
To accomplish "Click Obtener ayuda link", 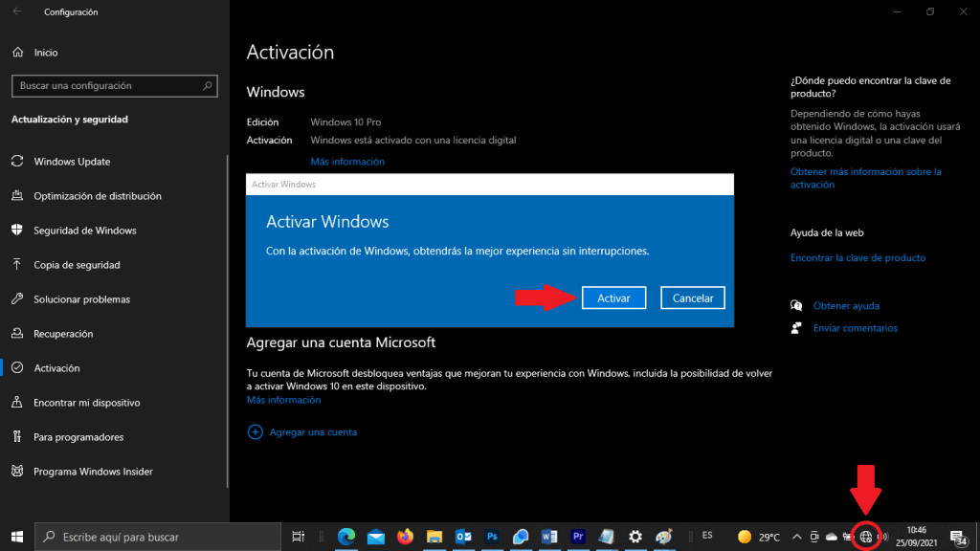I will 846,305.
